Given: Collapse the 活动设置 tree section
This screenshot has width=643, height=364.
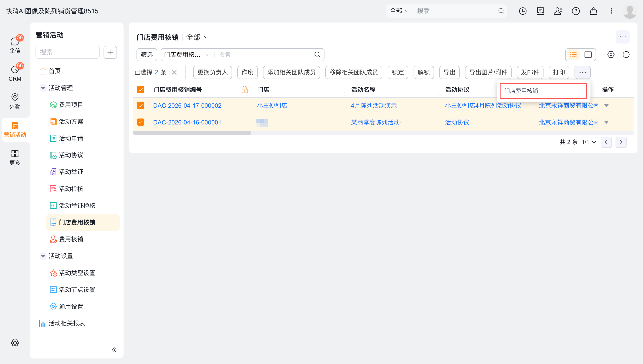Looking at the screenshot, I should coord(43,256).
